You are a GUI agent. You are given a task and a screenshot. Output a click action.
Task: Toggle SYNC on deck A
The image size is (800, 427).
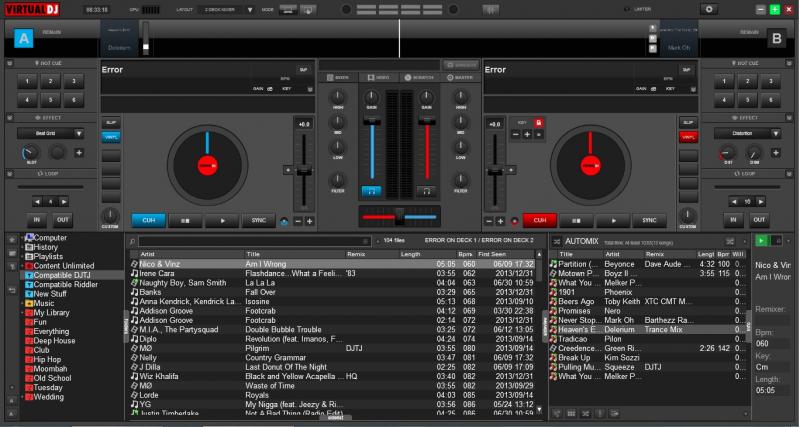[259, 221]
